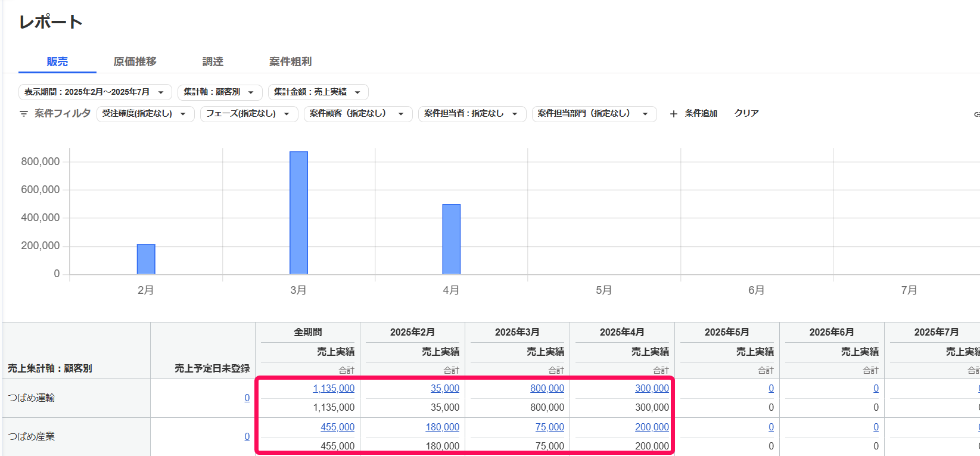Click the 売上予定日未登録 column header
Viewport: 980px width, 456px height.
point(212,368)
